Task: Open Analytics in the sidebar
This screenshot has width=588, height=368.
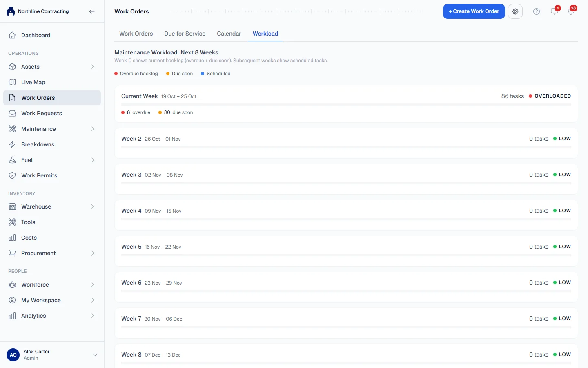Action: coord(52,316)
